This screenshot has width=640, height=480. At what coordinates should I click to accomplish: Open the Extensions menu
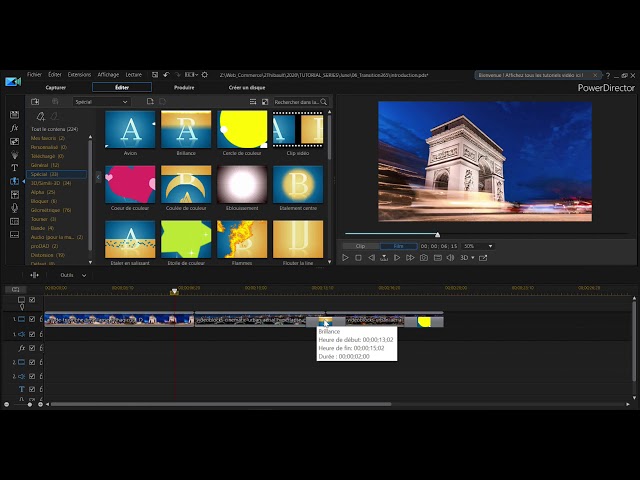79,75
